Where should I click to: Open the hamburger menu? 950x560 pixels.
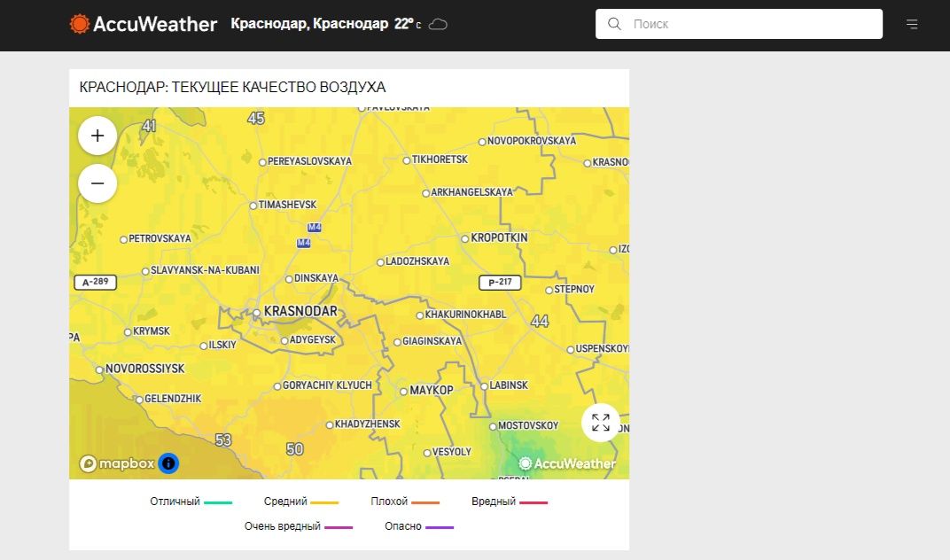click(x=912, y=25)
